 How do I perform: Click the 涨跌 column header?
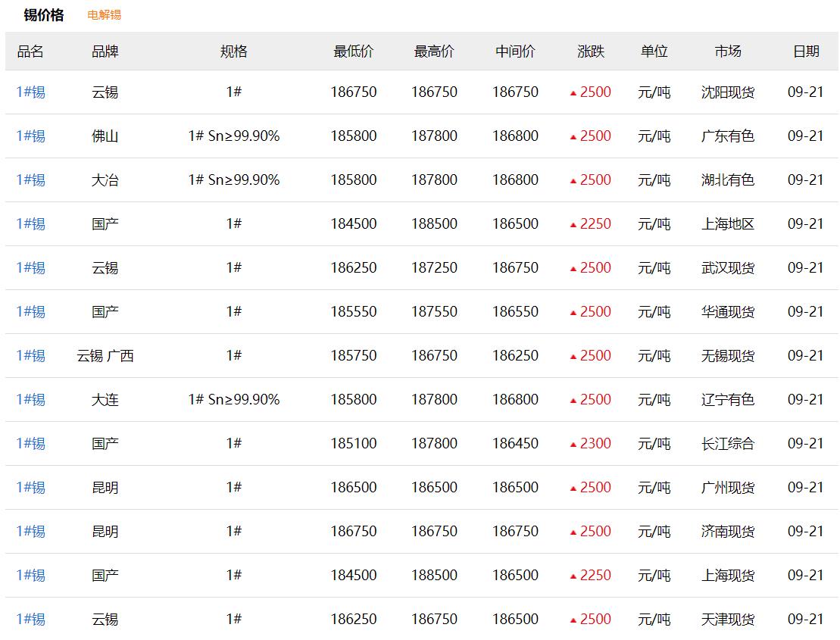[591, 52]
